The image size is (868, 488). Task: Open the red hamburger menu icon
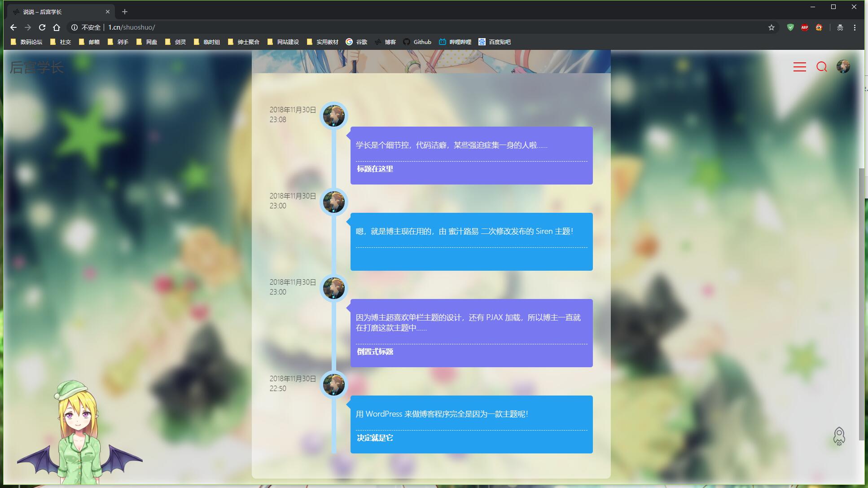click(x=799, y=67)
